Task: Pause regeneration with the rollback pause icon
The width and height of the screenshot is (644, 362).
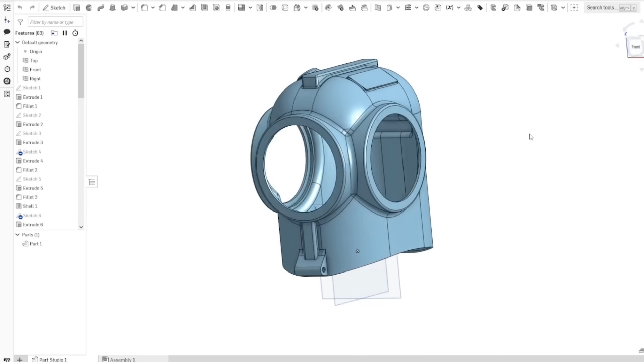Action: pyautogui.click(x=65, y=33)
